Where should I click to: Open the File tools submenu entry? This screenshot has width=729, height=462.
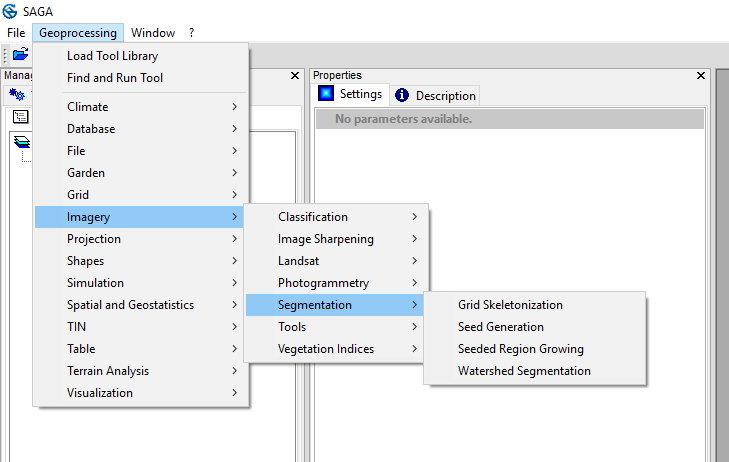[141, 151]
